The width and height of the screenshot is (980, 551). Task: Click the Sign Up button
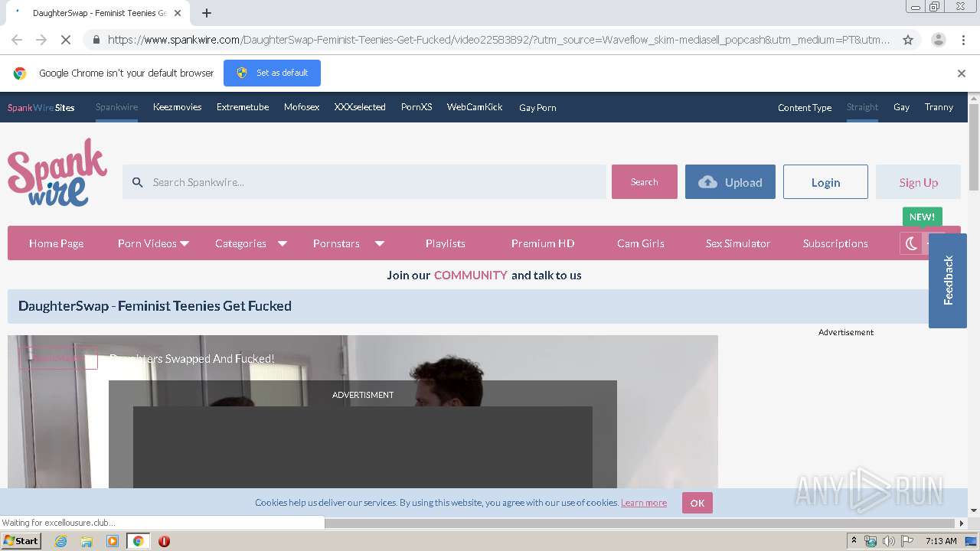(918, 182)
